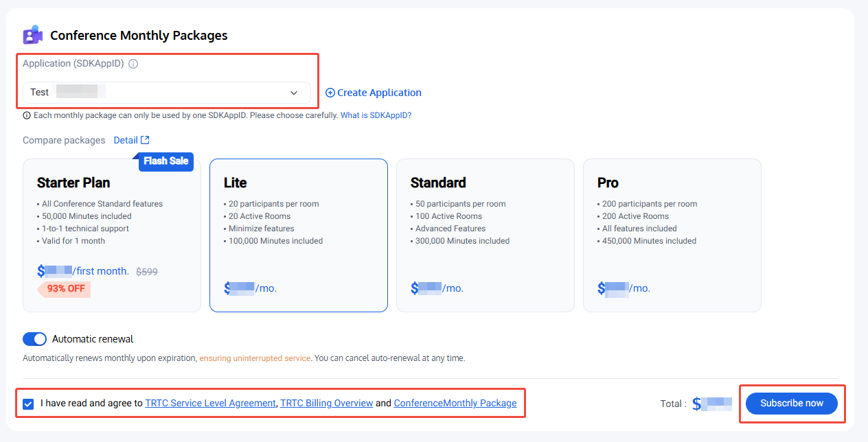Open the TRTC Service Level Agreement link

pos(210,404)
